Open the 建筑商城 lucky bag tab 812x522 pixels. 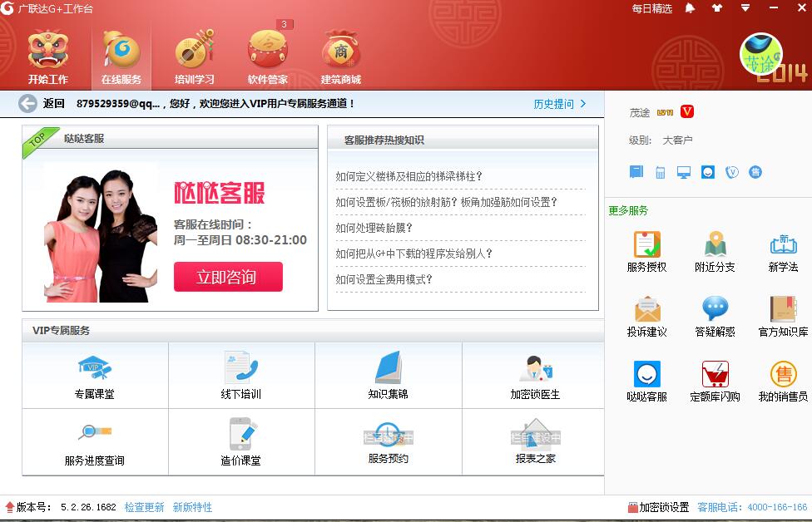pos(341,57)
